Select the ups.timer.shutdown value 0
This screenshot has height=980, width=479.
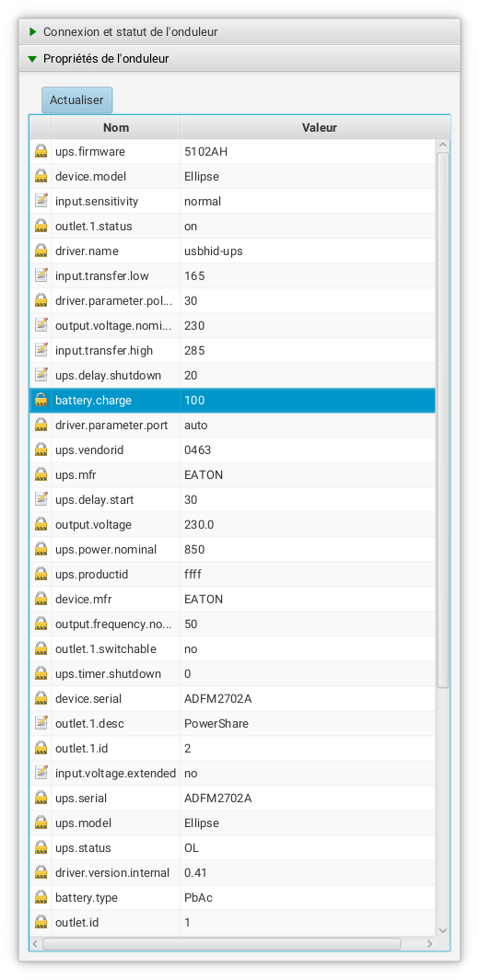tap(188, 674)
